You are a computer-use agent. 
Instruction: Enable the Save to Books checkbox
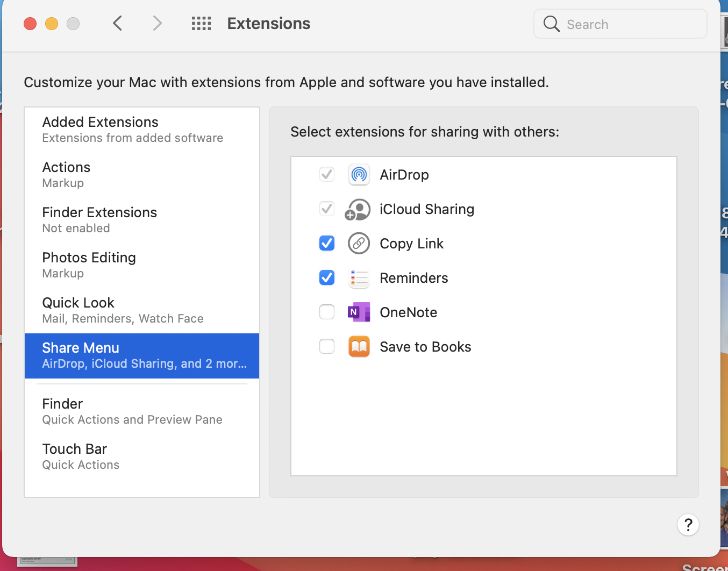tap(327, 346)
